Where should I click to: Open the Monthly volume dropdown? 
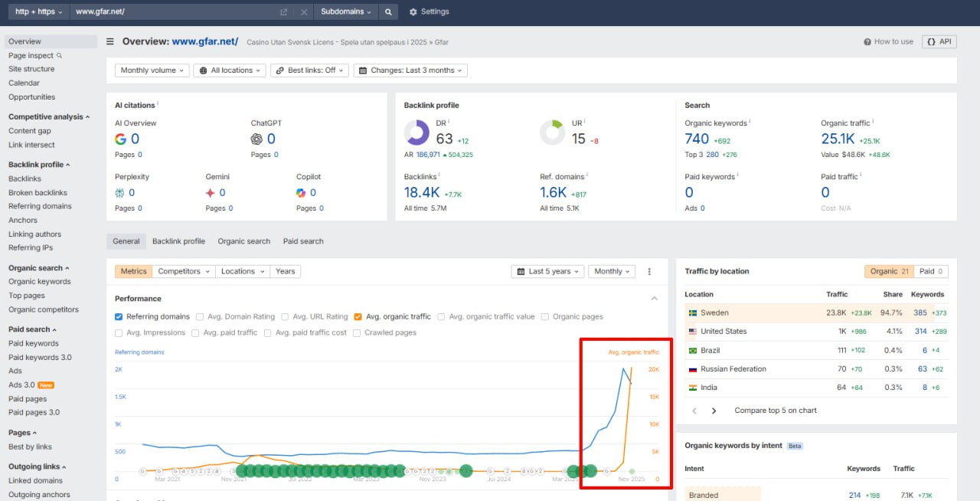click(x=152, y=70)
